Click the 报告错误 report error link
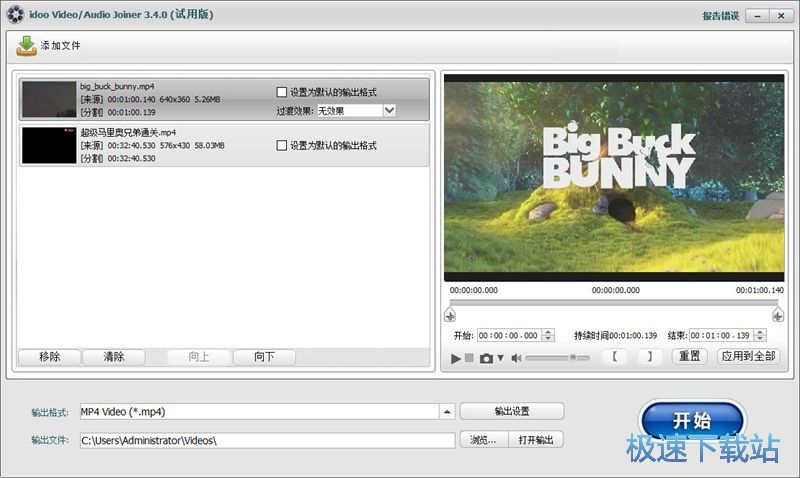The width and height of the screenshot is (800, 478). pos(720,16)
